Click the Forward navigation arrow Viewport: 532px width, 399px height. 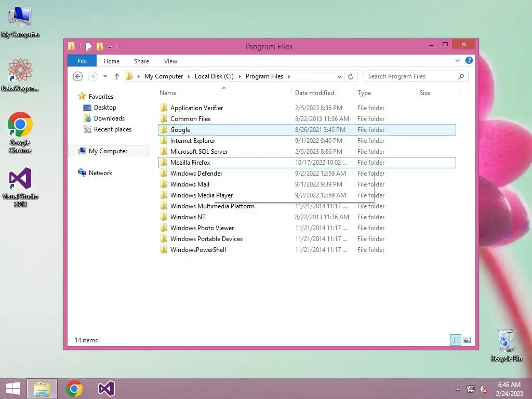(92, 76)
